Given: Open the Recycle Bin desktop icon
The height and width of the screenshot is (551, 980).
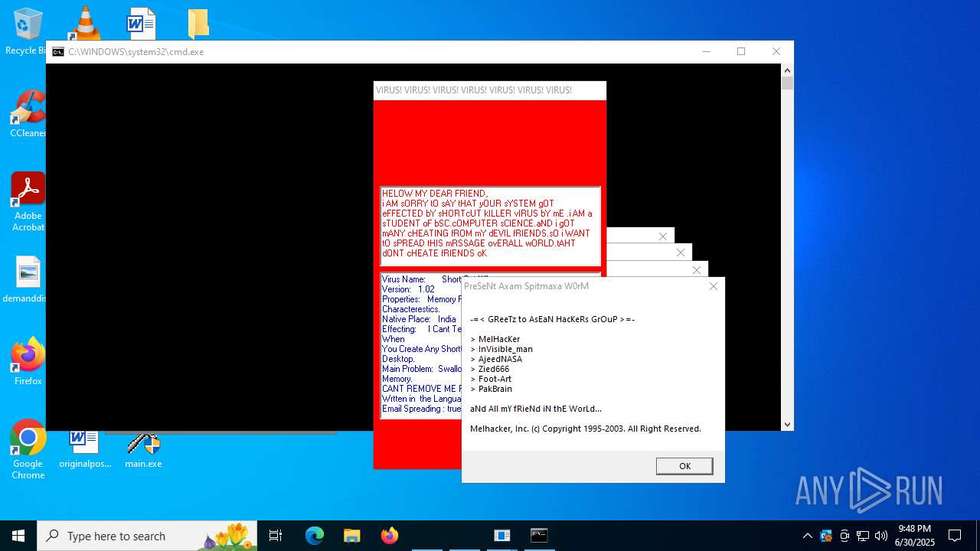Looking at the screenshot, I should (x=26, y=31).
